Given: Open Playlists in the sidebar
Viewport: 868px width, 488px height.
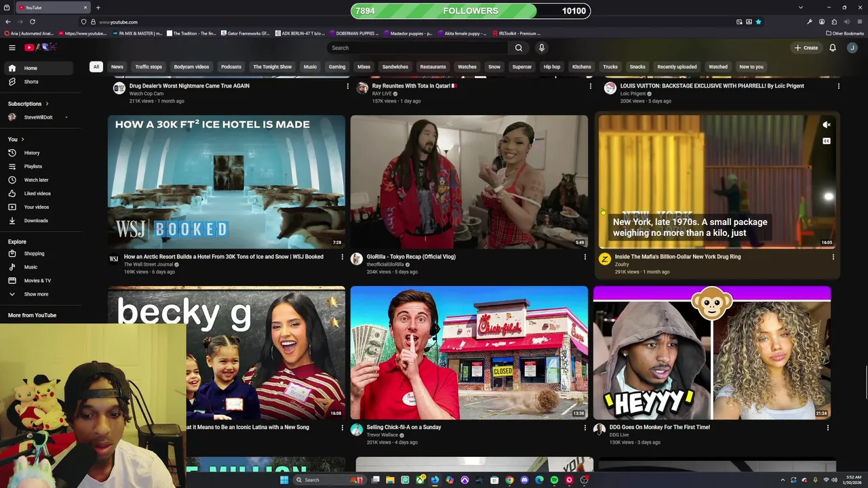Looking at the screenshot, I should tap(39, 166).
